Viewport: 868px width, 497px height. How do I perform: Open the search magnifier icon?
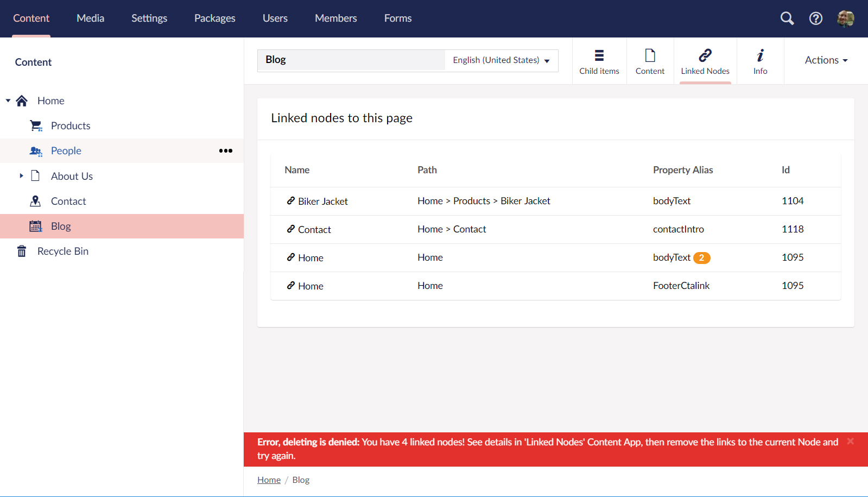point(787,18)
